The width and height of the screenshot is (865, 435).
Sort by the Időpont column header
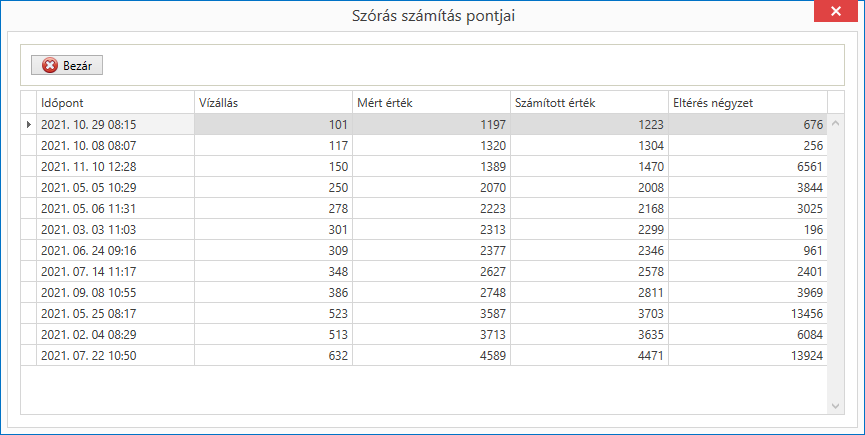(115, 103)
